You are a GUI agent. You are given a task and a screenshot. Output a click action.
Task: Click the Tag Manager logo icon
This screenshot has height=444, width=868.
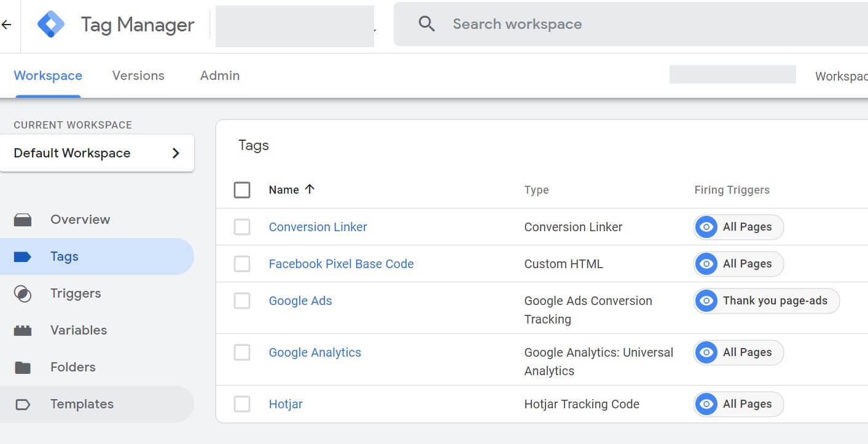(x=50, y=25)
